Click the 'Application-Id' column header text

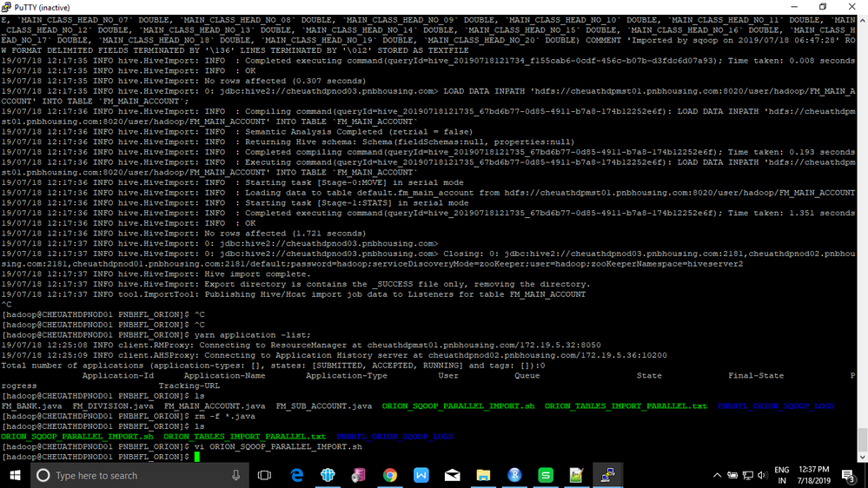118,376
